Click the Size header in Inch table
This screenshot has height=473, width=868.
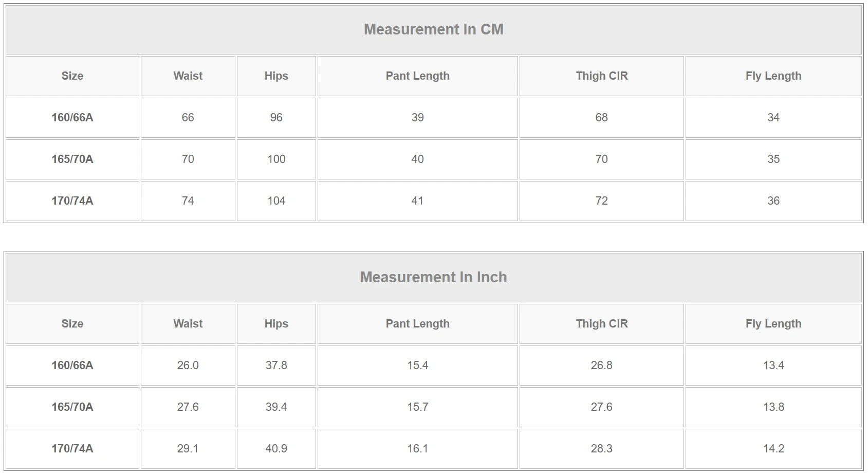[x=72, y=324]
